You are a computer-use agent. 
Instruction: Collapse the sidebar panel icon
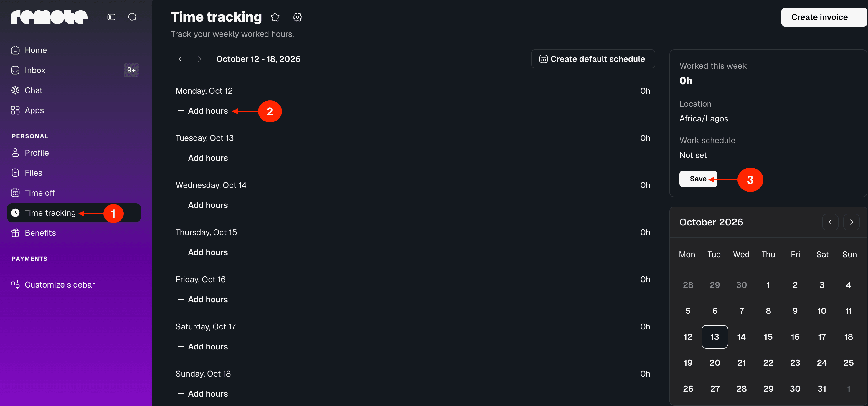click(x=111, y=17)
